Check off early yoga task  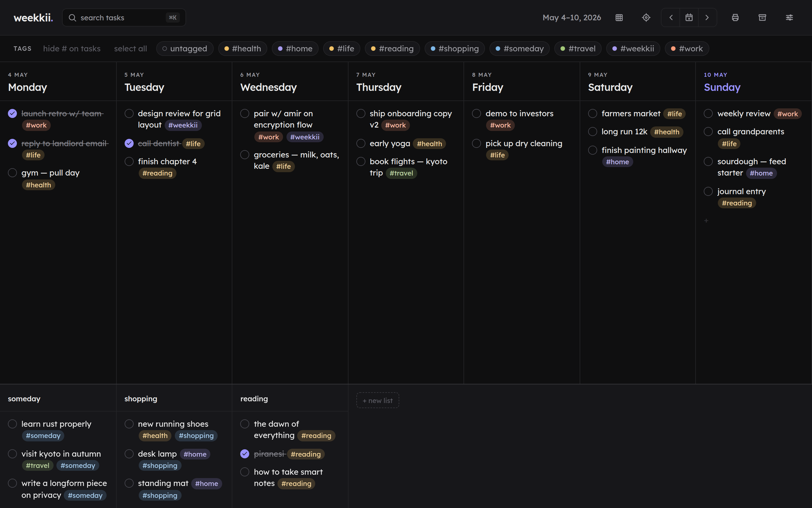tap(361, 143)
